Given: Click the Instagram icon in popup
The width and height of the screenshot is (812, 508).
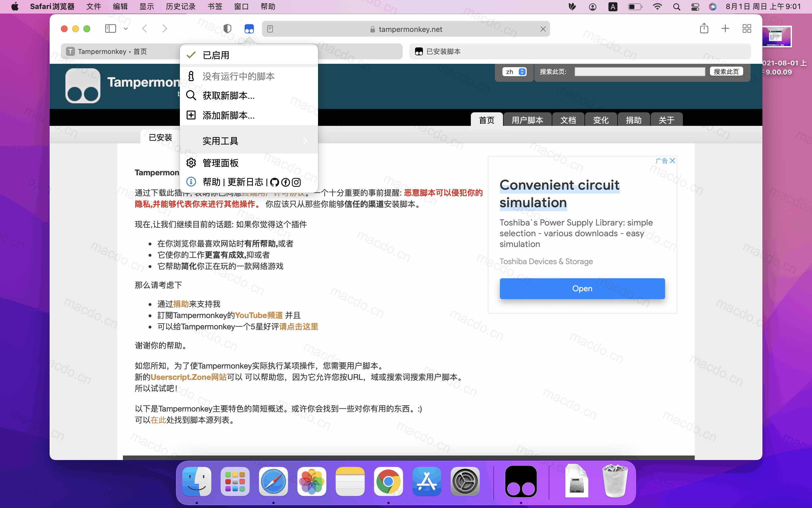Looking at the screenshot, I should [296, 182].
